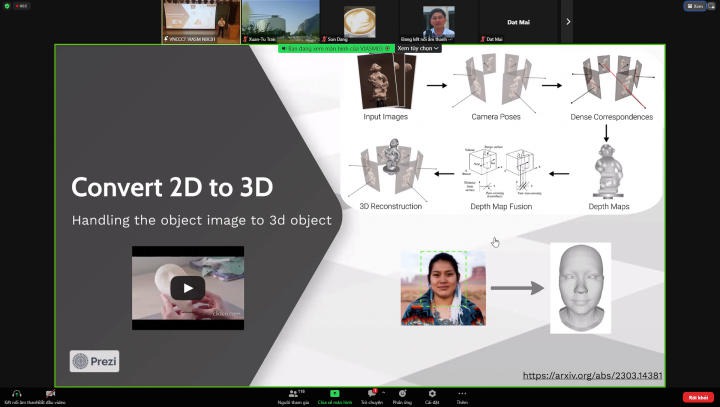720x407 pixels.
Task: Click the 'Camera Poses' diagram label
Action: pyautogui.click(x=496, y=117)
